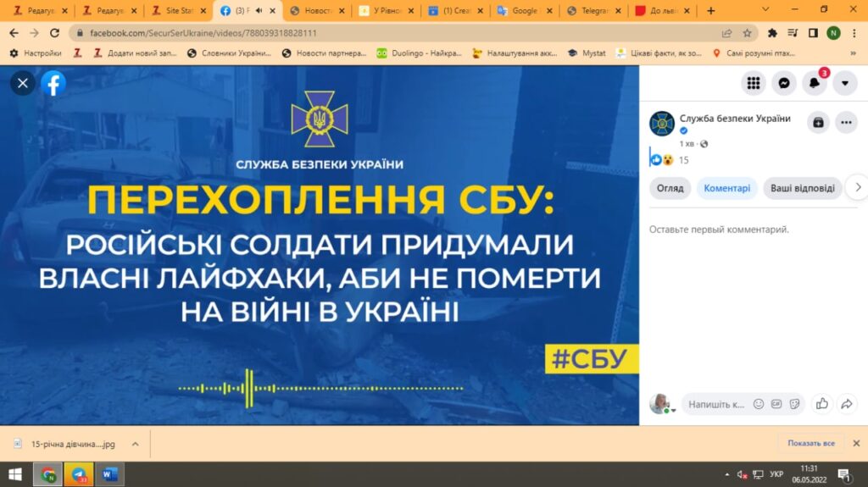Screen dimensions: 868x487
Task: Add a GIF to the comment
Action: tap(776, 404)
